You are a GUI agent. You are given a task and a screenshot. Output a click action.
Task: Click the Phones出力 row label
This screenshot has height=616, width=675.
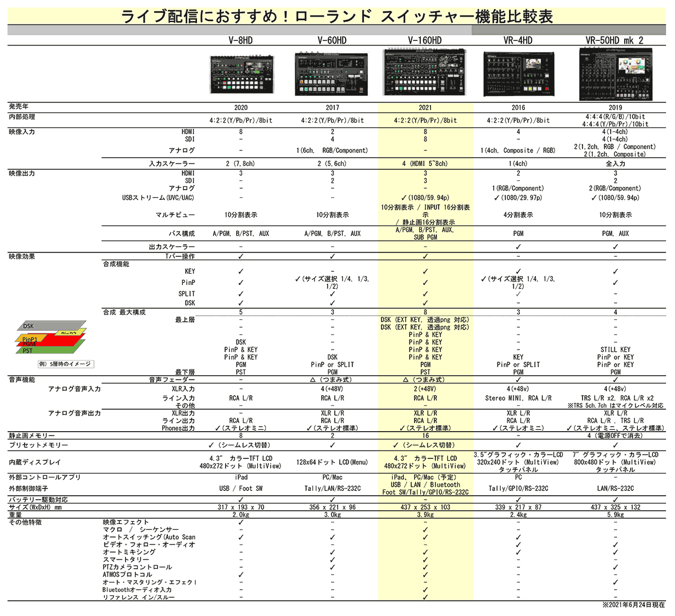click(178, 428)
